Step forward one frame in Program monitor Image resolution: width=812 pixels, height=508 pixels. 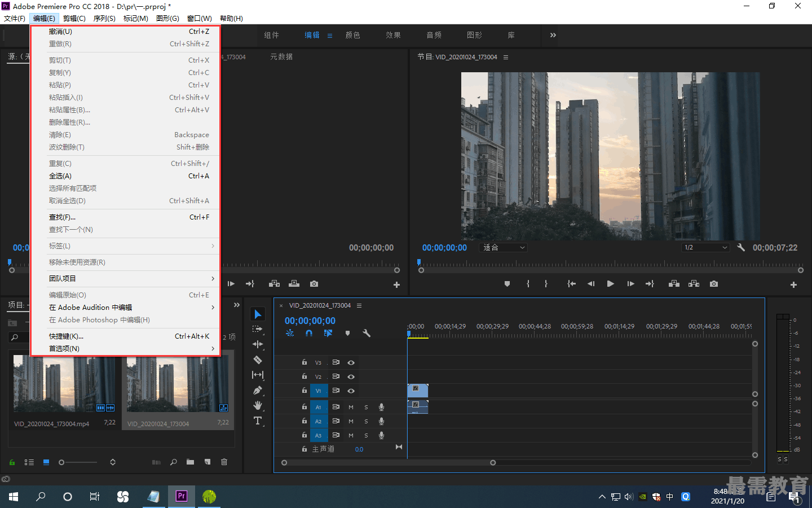point(630,284)
